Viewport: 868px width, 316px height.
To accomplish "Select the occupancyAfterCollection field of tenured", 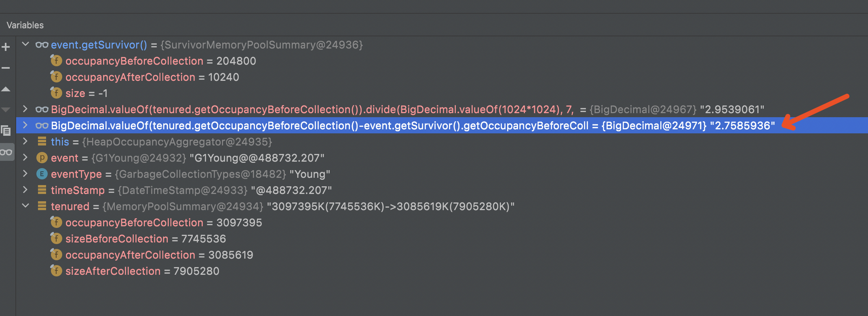I will (x=131, y=255).
